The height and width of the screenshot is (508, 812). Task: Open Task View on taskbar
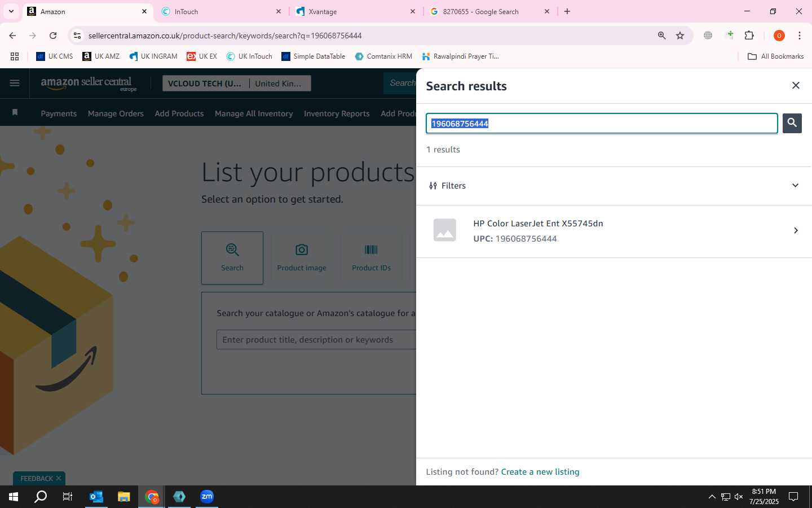68,497
